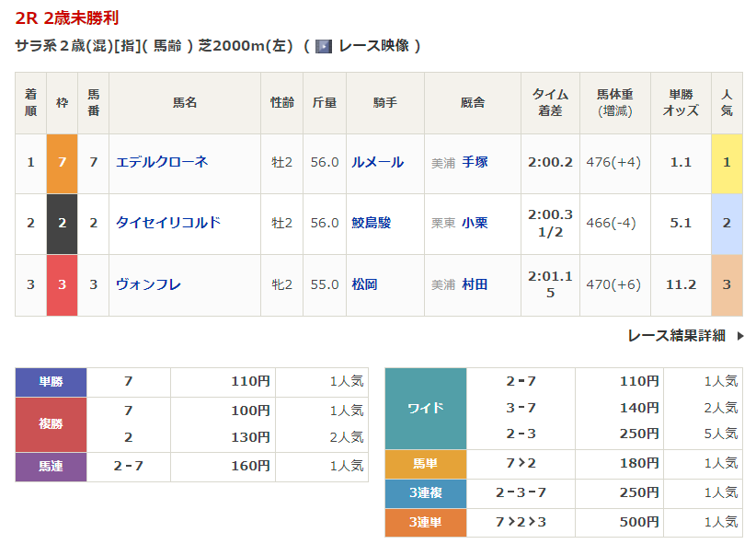View jockey 鮫島駿 profile

point(371,223)
